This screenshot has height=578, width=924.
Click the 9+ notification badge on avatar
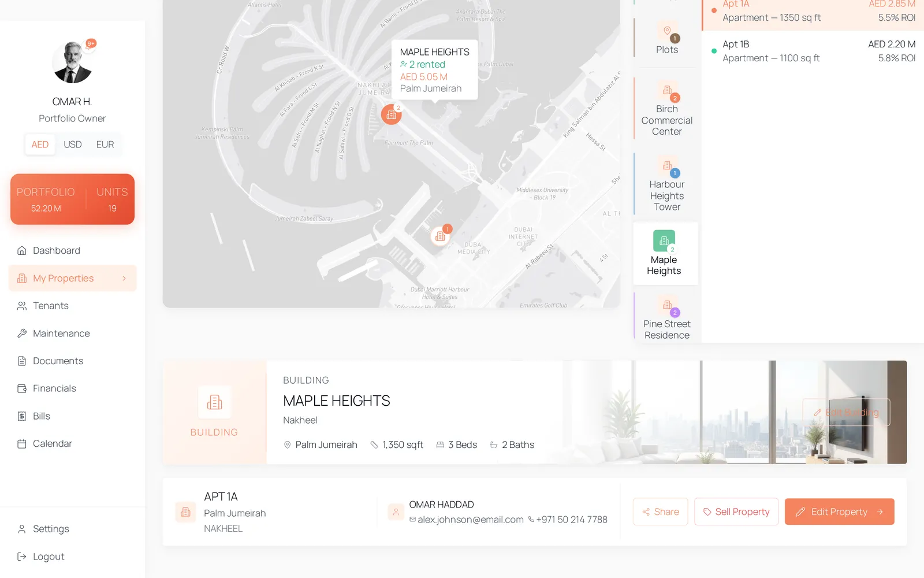91,43
